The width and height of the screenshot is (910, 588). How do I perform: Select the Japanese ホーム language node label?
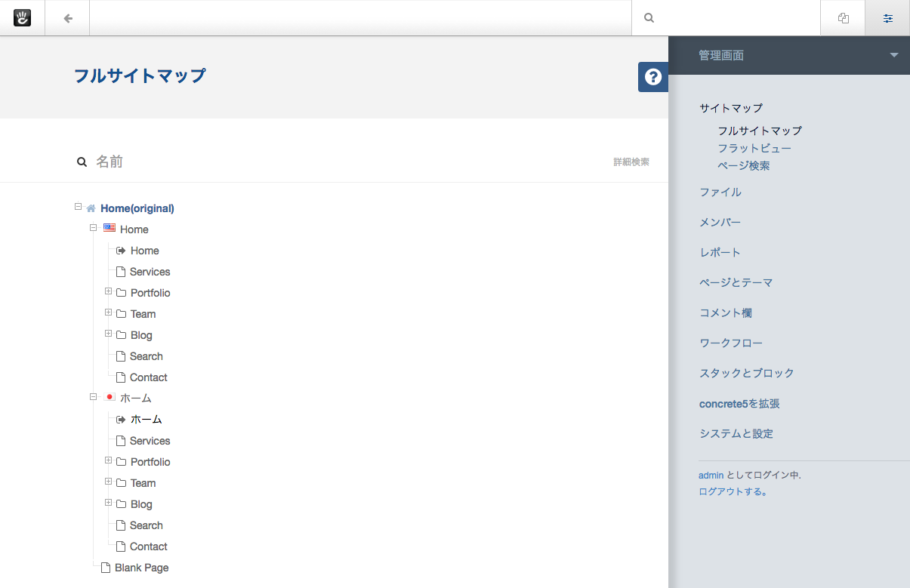point(136,399)
